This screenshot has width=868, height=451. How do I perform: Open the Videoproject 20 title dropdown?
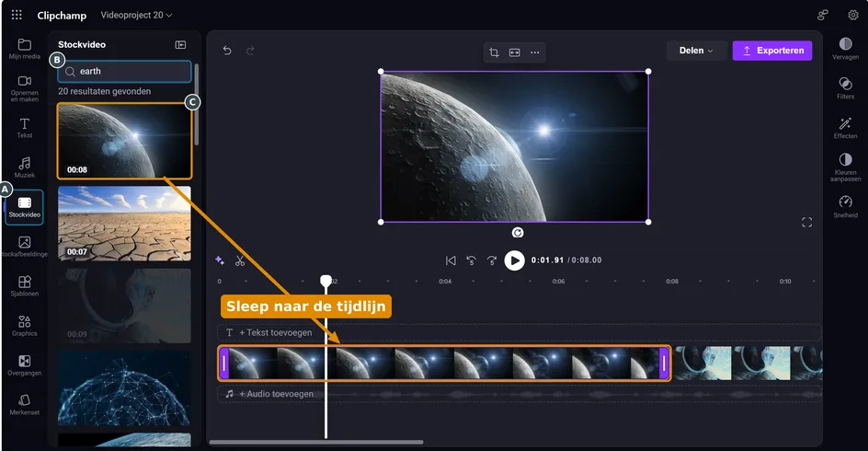pos(136,15)
